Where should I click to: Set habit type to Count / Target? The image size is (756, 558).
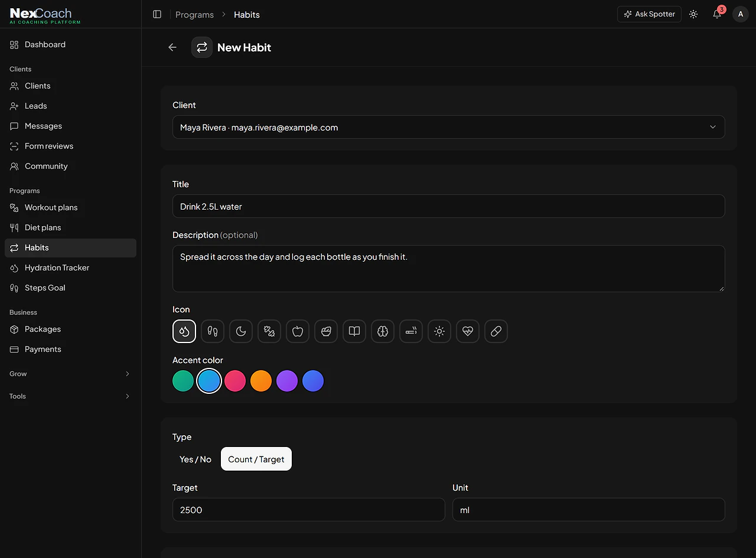[256, 459]
